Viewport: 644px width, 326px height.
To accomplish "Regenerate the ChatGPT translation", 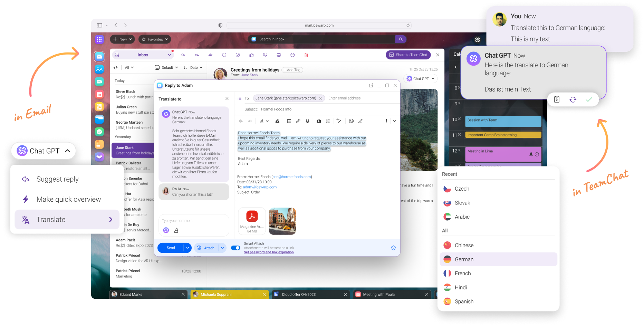I will (x=573, y=99).
